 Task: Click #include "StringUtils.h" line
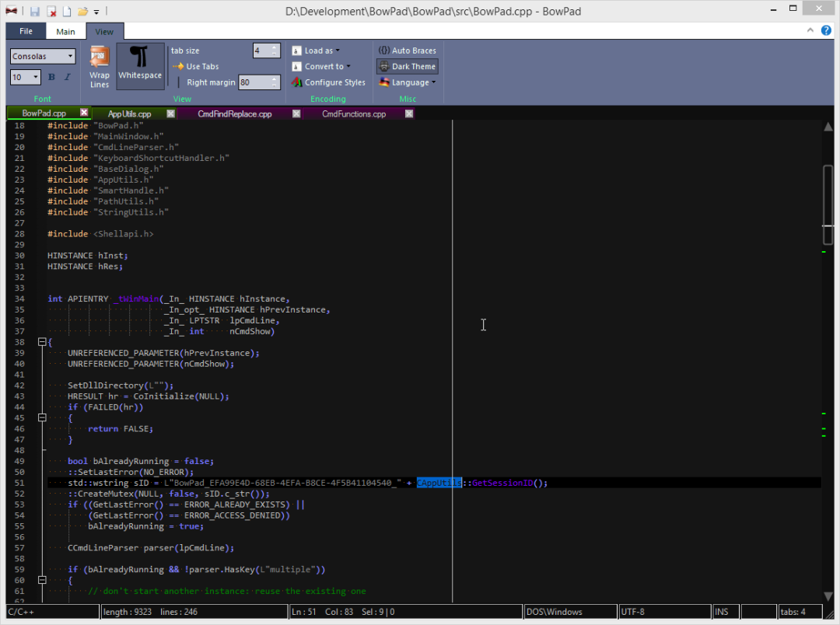(x=107, y=212)
